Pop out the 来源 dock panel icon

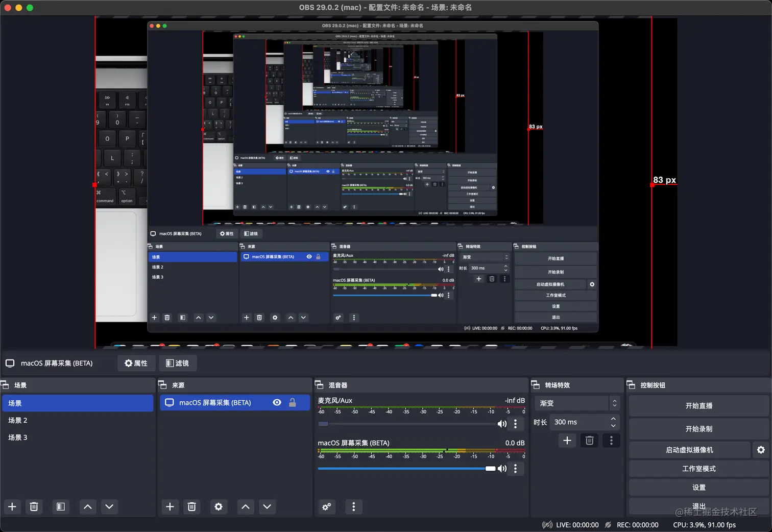pos(162,385)
